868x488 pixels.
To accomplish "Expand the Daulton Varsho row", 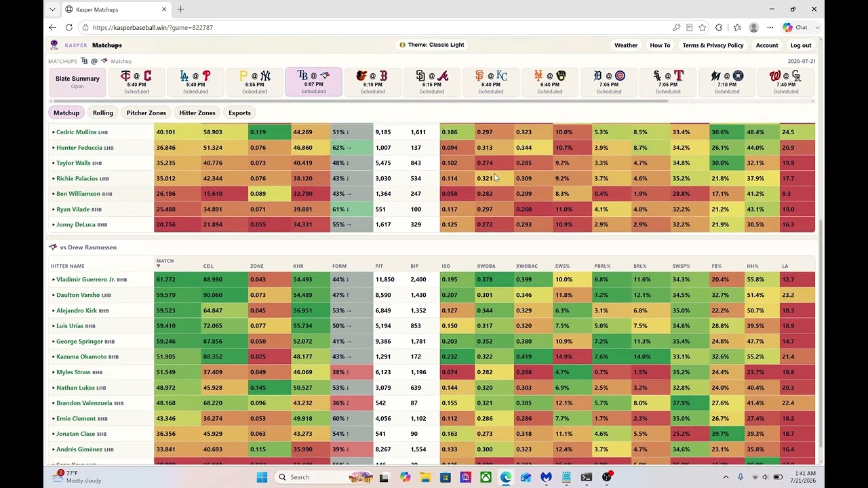I will (x=53, y=295).
